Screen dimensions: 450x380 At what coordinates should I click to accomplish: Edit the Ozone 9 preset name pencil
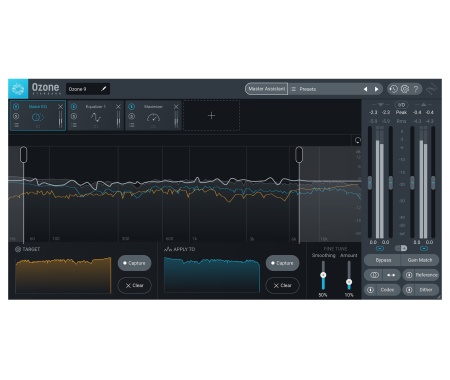coord(104,89)
